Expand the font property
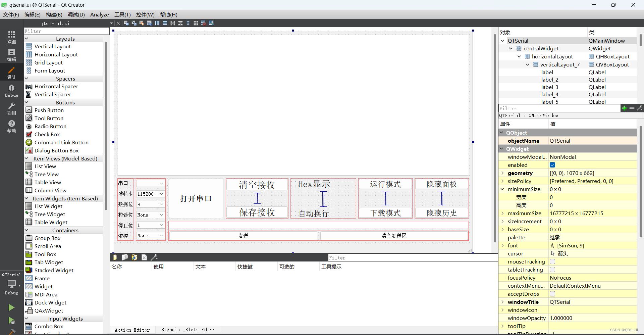 point(502,245)
